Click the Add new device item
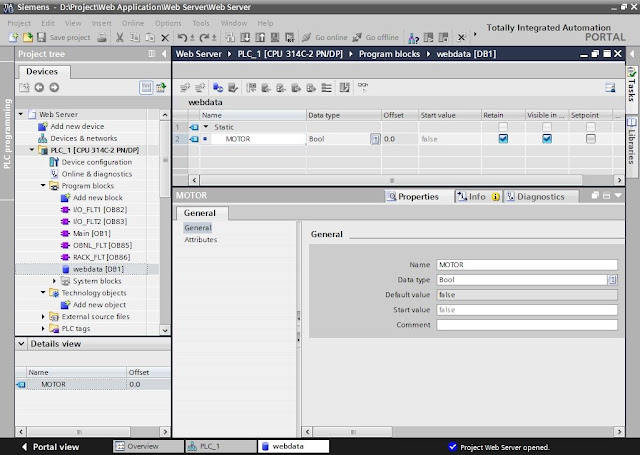This screenshot has width=640, height=455. [77, 127]
